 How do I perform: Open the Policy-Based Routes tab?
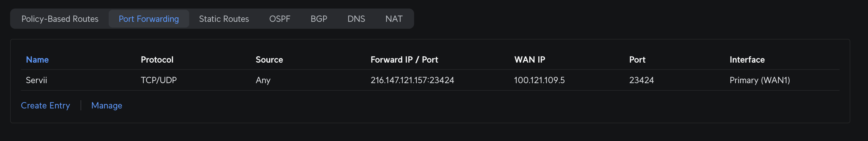(60, 19)
